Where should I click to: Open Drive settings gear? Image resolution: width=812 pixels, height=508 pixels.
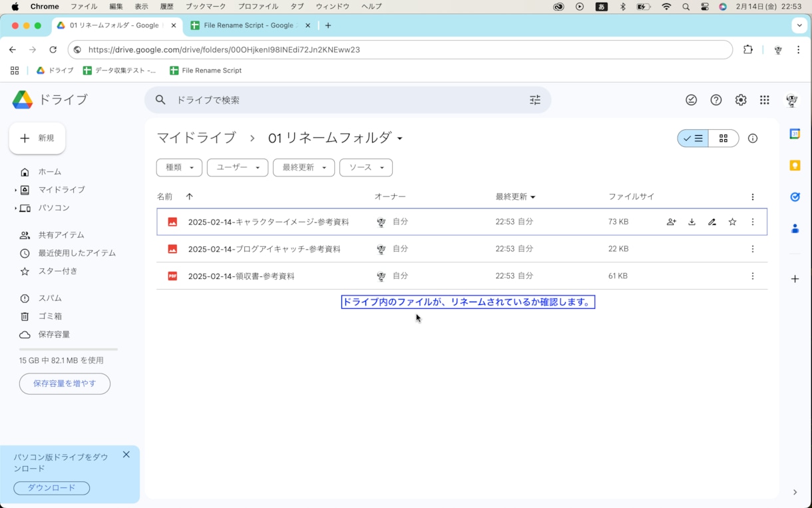point(741,100)
